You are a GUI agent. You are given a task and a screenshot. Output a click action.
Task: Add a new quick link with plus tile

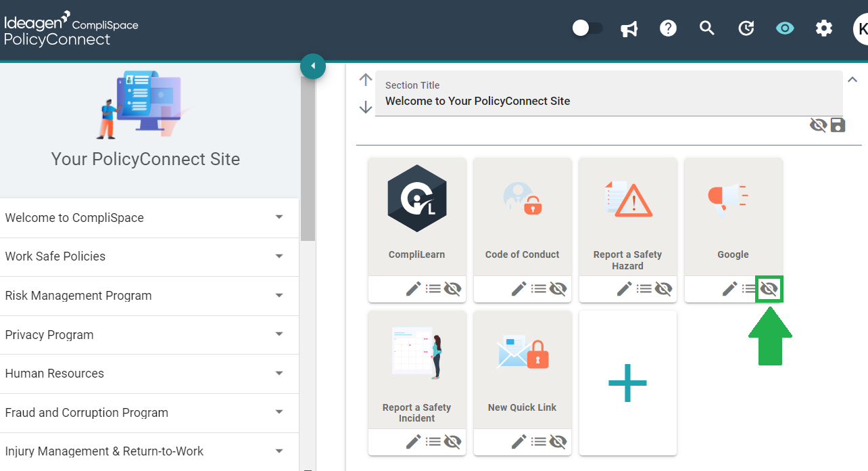(x=628, y=383)
